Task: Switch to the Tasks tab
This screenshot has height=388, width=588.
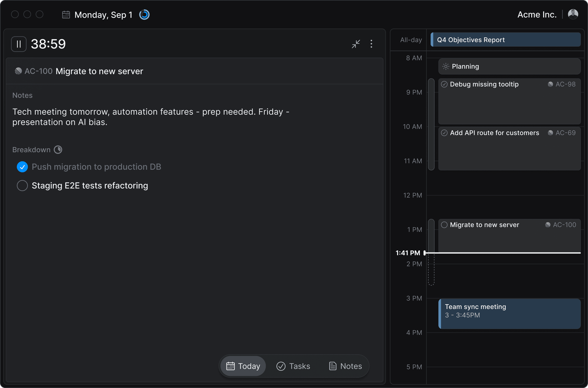Action: (x=293, y=366)
